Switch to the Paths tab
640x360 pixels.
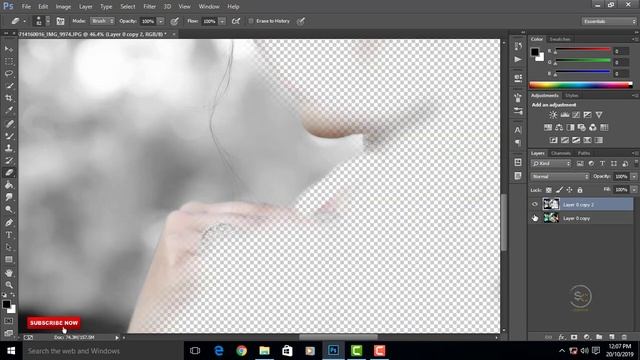tap(584, 153)
